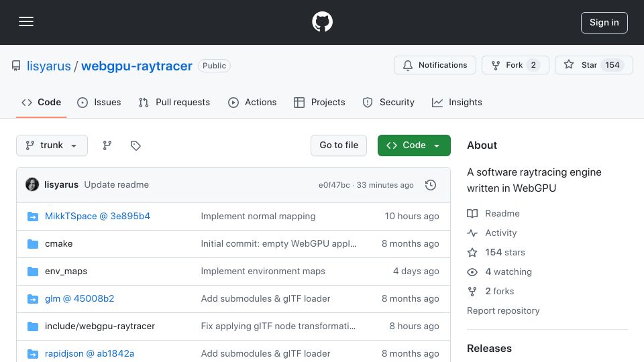Click the rapidjson submodule folder icon
This screenshot has height=362, width=644.
pyautogui.click(x=32, y=354)
